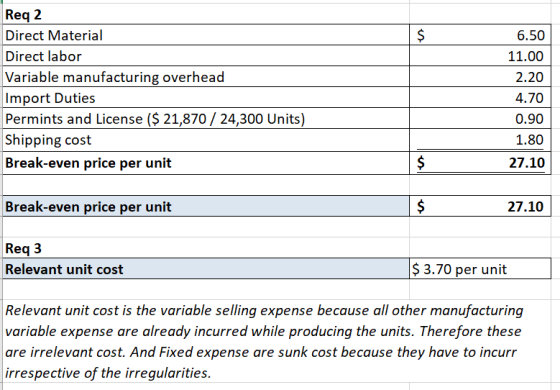Select the 'Req 2' heading cell
This screenshot has width=560, height=390.
tap(206, 15)
